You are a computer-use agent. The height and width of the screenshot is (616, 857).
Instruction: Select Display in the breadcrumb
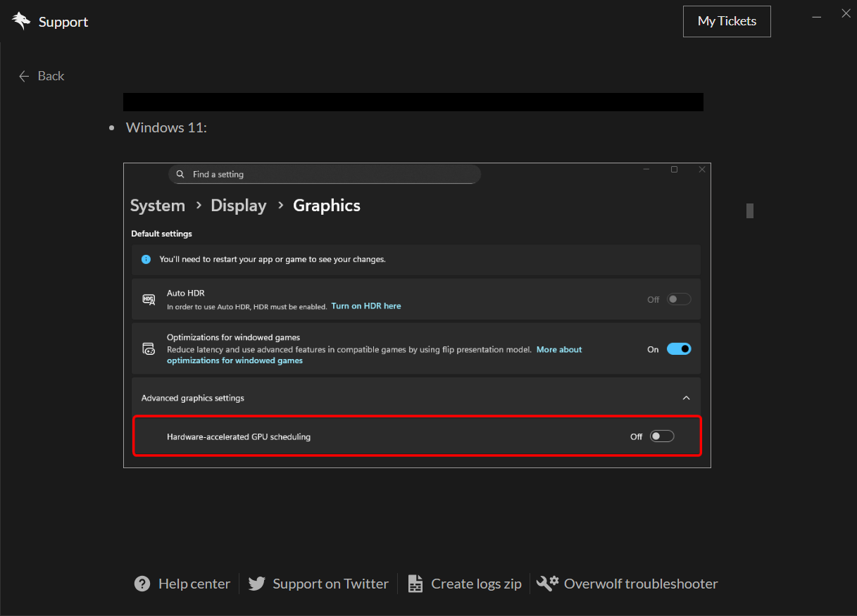click(x=239, y=206)
